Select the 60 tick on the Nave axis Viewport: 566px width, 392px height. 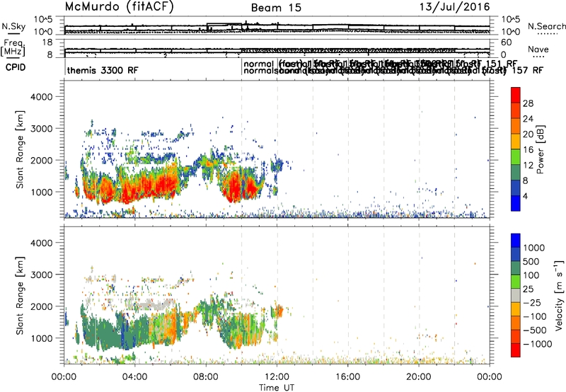coord(507,42)
